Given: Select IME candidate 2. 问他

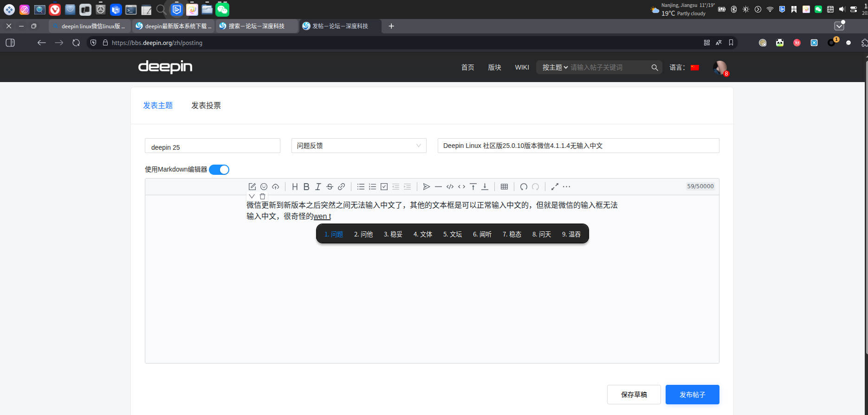Looking at the screenshot, I should [363, 234].
